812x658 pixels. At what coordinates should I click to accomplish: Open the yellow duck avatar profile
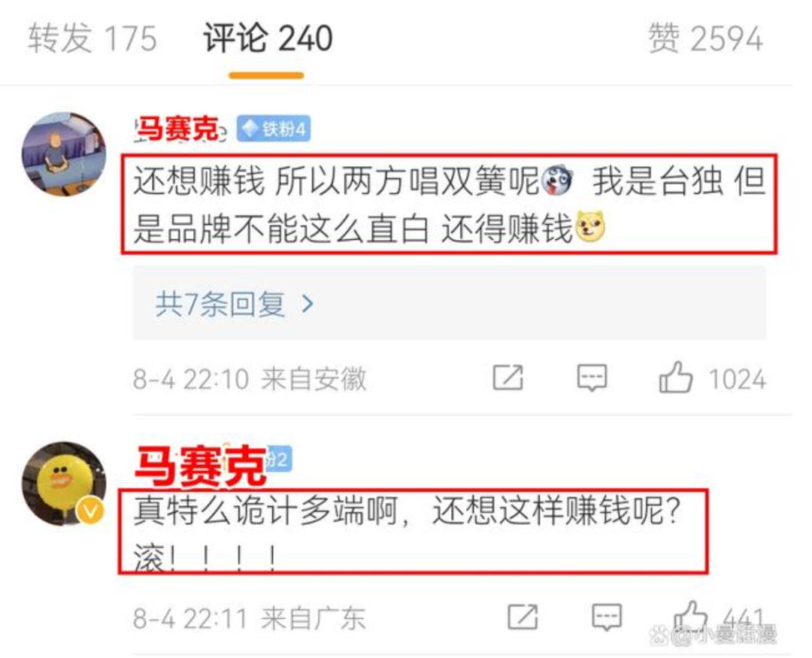[x=64, y=484]
